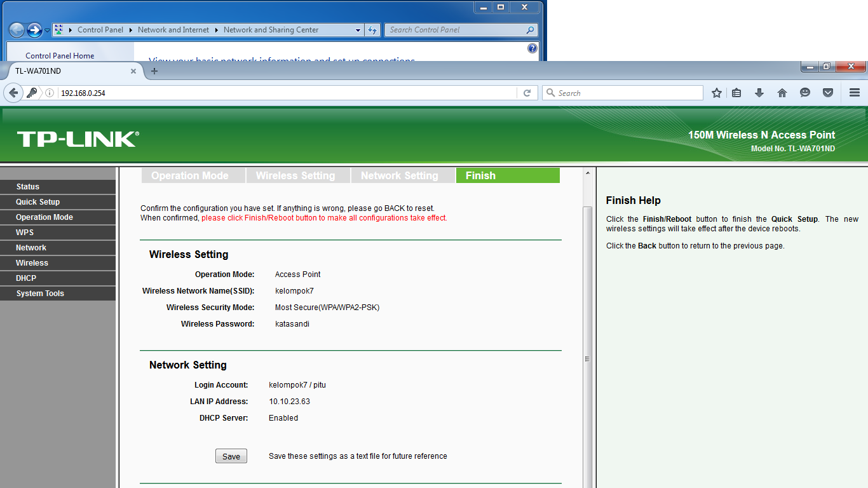Bookmark this page with the star icon
The height and width of the screenshot is (488, 868).
[716, 93]
